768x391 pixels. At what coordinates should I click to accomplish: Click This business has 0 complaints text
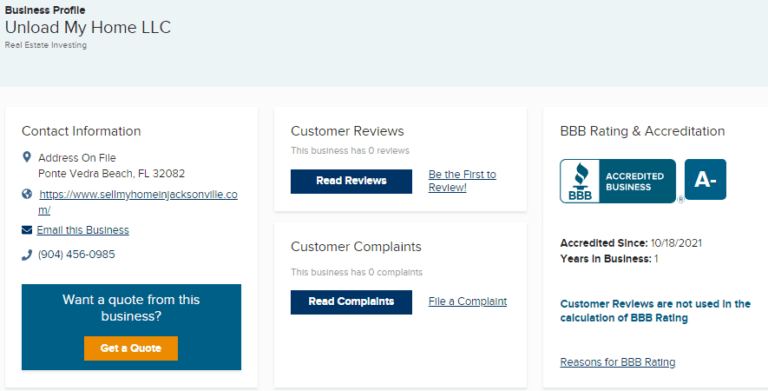tap(357, 272)
